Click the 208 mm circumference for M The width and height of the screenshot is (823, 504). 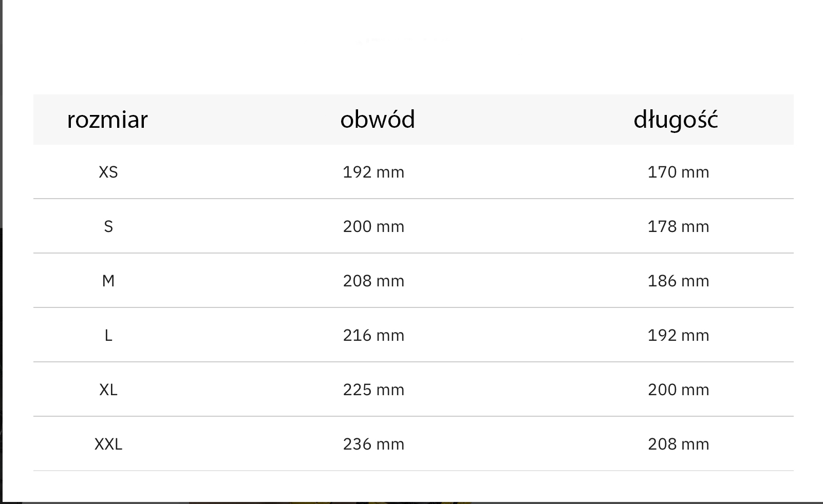click(x=373, y=281)
